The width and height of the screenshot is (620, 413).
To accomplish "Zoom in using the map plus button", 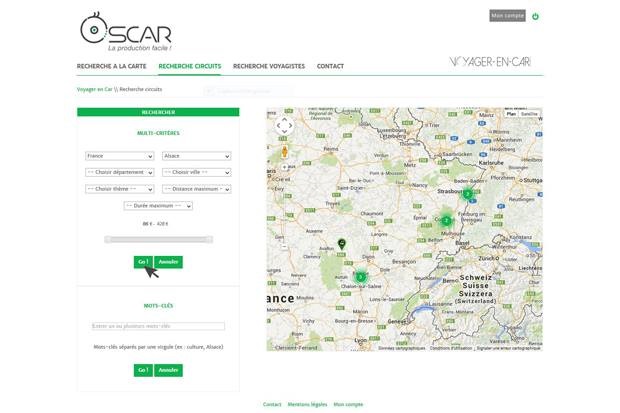I will [284, 167].
